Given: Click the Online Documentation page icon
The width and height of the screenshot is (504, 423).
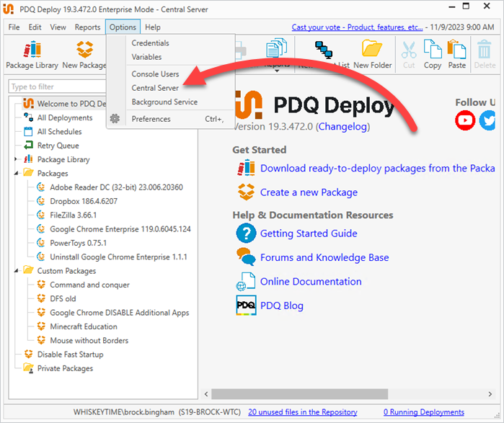Looking at the screenshot, I should (x=246, y=281).
